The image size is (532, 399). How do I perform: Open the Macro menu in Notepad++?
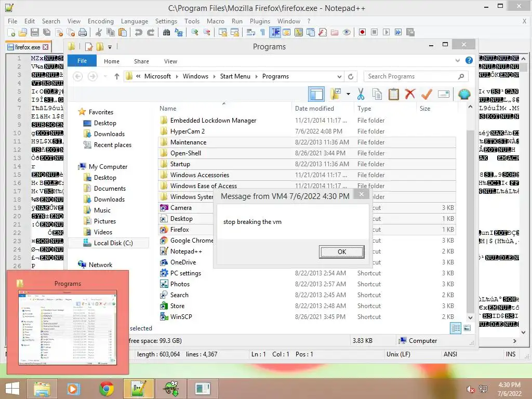pos(216,21)
